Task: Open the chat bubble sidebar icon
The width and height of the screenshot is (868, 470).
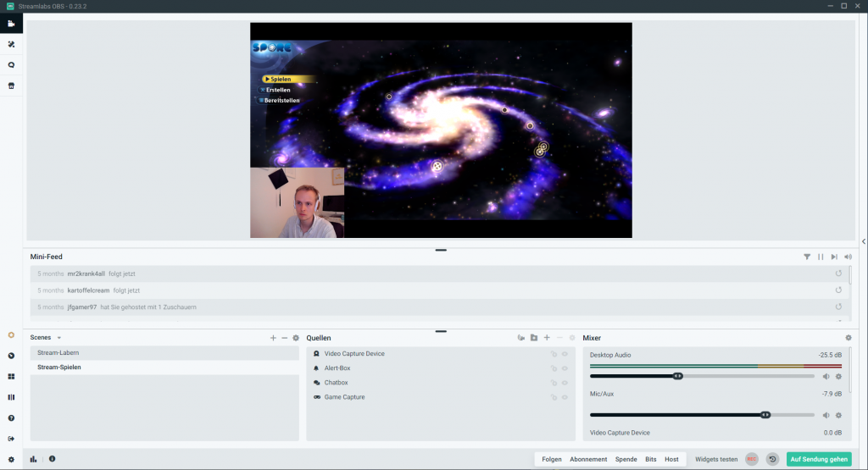Action: [x=11, y=65]
